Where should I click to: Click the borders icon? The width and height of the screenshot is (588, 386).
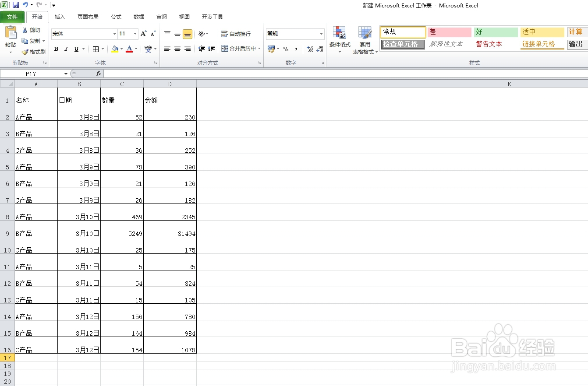click(96, 49)
